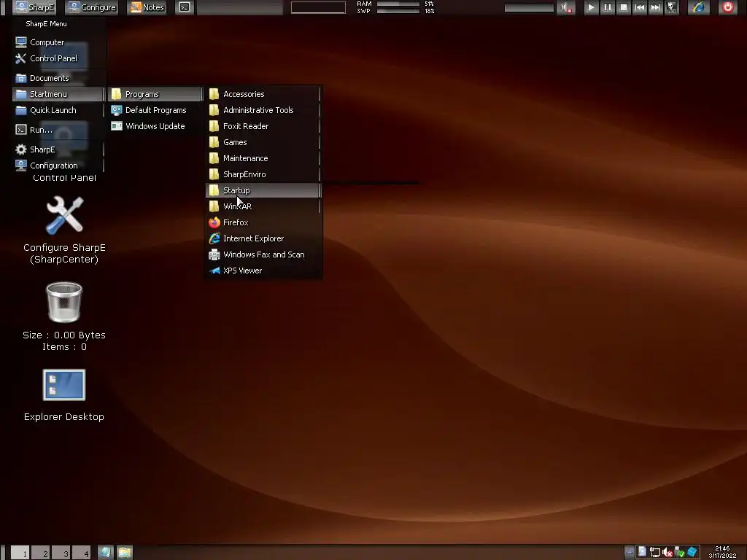747x560 pixels.
Task: Select the media player chooser icon
Action: (x=672, y=7)
